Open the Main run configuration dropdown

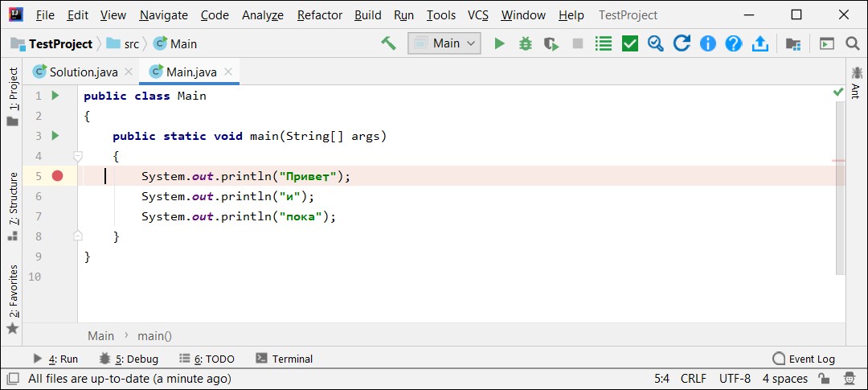444,43
